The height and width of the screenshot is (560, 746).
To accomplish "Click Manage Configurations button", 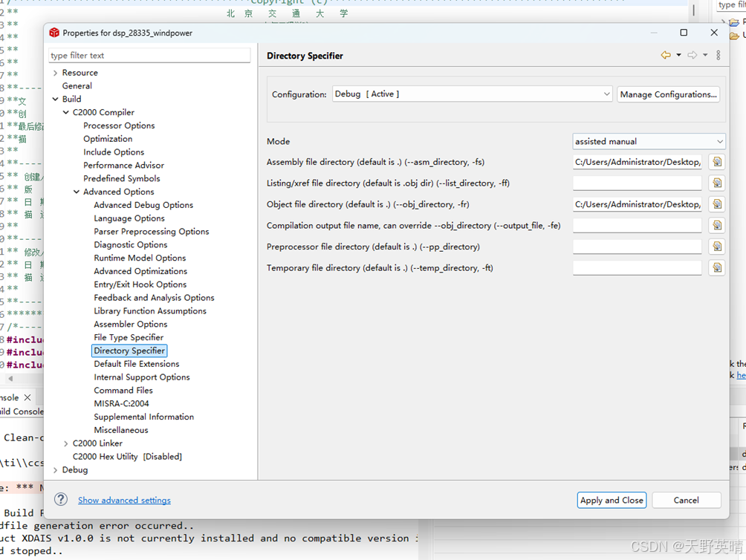I will coord(669,94).
